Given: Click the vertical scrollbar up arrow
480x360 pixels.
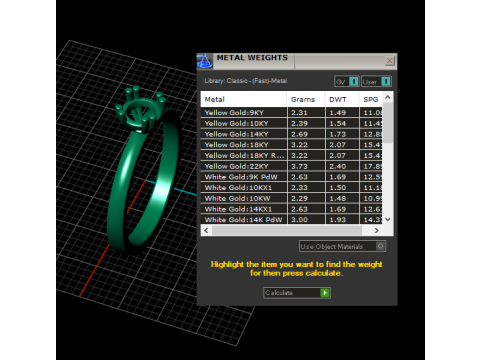Looking at the screenshot, I should pyautogui.click(x=388, y=97).
